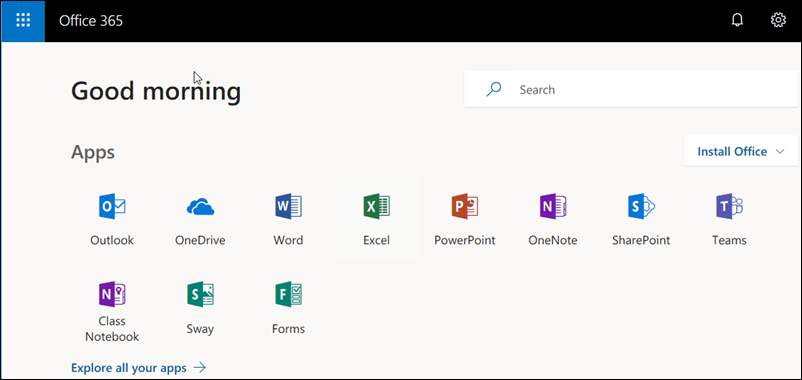The width and height of the screenshot is (802, 380).
Task: Open the SharePoint app icon
Action: (641, 207)
